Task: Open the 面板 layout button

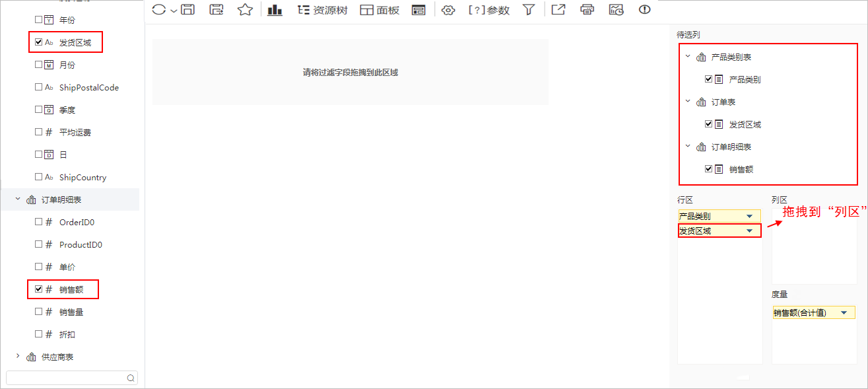Action: click(380, 10)
